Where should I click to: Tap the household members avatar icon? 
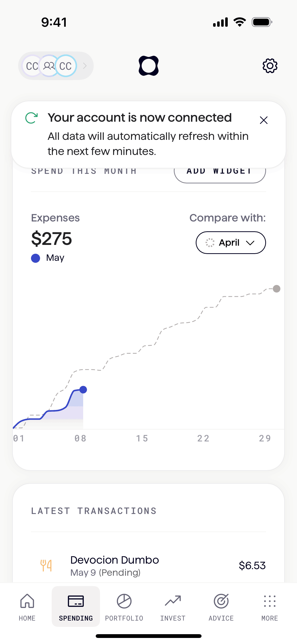pyautogui.click(x=49, y=66)
